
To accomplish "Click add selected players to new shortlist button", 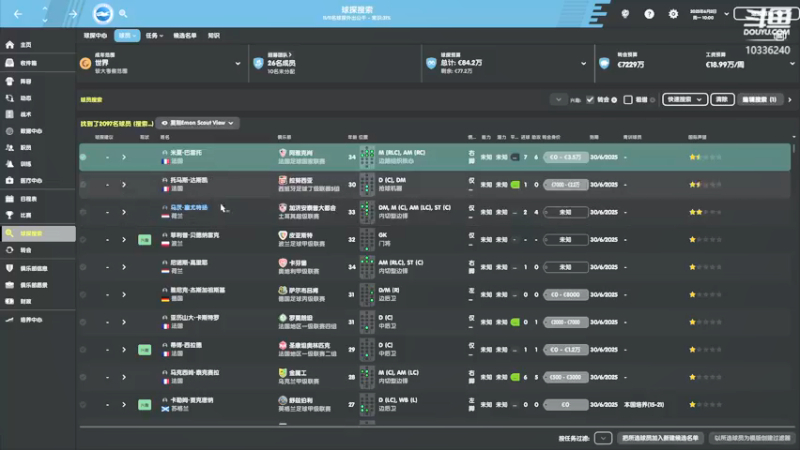I will [660, 438].
